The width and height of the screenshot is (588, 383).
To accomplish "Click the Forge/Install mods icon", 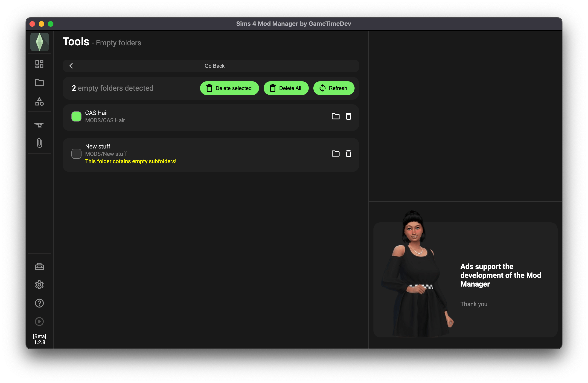I will [x=39, y=125].
